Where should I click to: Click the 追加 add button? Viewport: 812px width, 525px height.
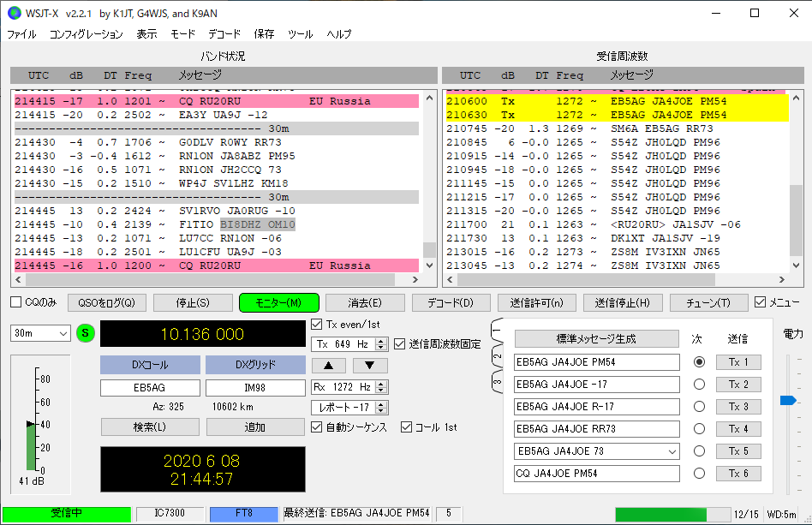tap(255, 427)
